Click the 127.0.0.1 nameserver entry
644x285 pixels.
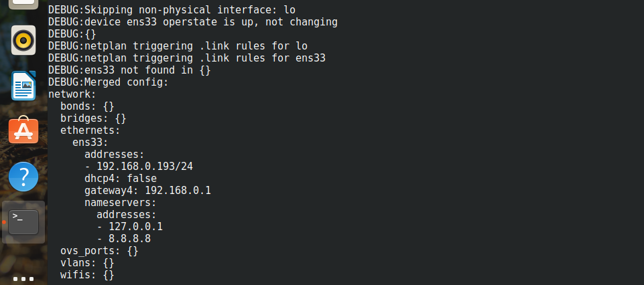[135, 227]
